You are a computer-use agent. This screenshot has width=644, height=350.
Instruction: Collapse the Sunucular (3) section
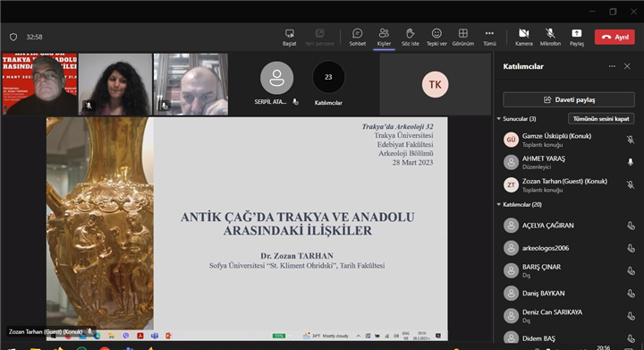pyautogui.click(x=516, y=119)
